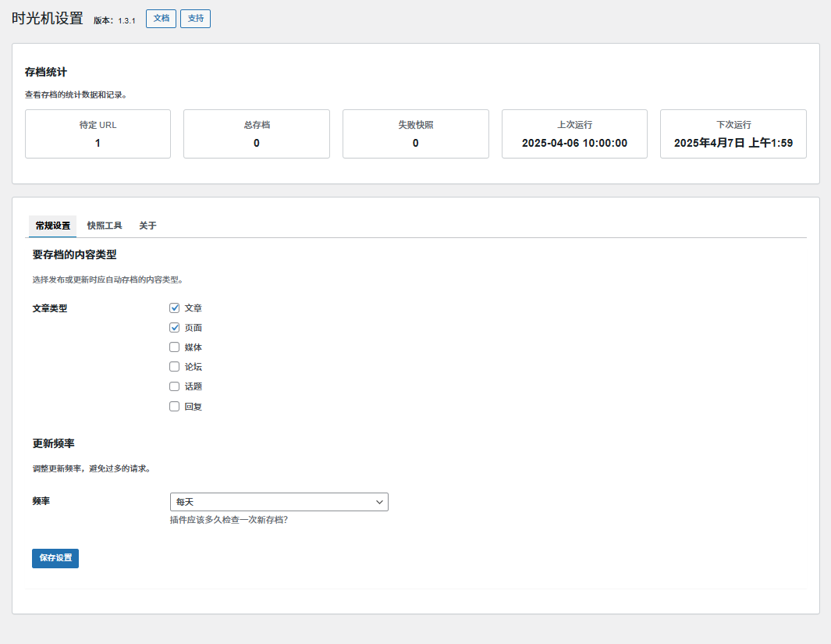The width and height of the screenshot is (831, 644).
Task: Click the 时光机设置 page title
Action: coord(48,19)
